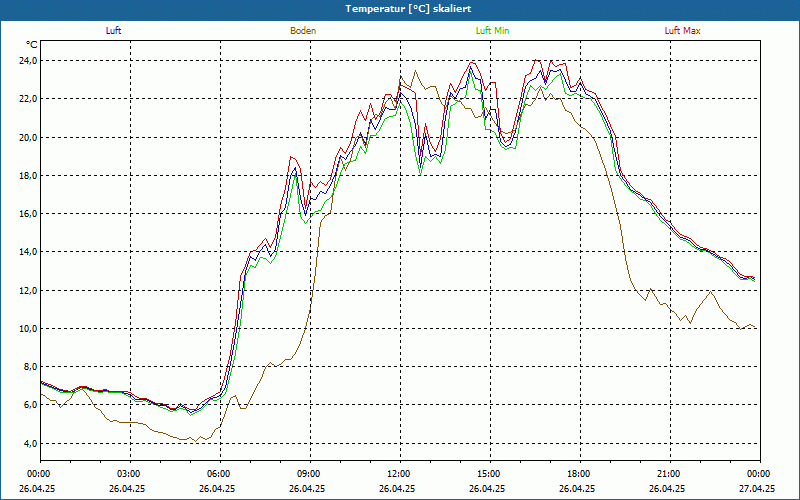
Task: Click the '6,0' y-axis value
Action: (x=30, y=405)
